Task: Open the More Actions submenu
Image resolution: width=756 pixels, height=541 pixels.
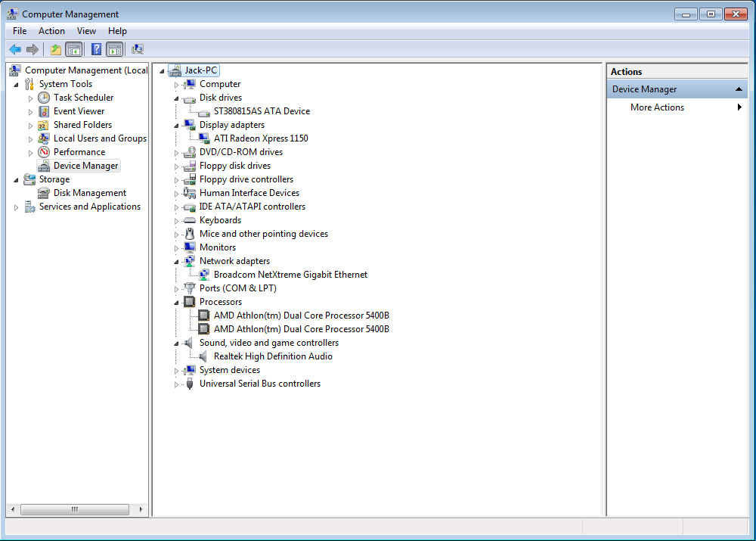Action: click(x=677, y=107)
